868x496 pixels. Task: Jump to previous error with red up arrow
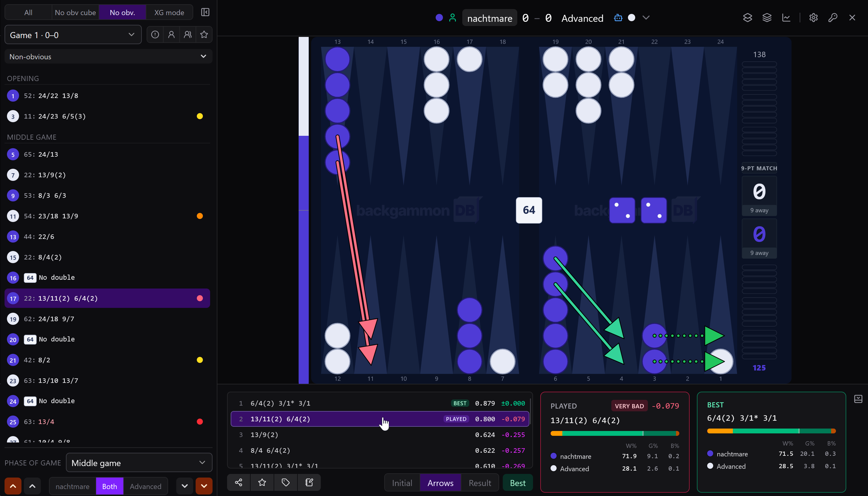(13, 486)
